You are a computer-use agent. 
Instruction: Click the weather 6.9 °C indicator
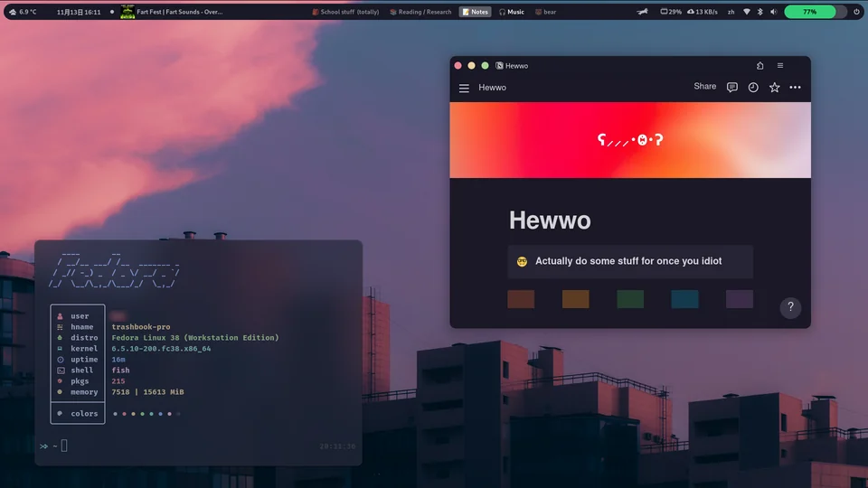(23, 12)
